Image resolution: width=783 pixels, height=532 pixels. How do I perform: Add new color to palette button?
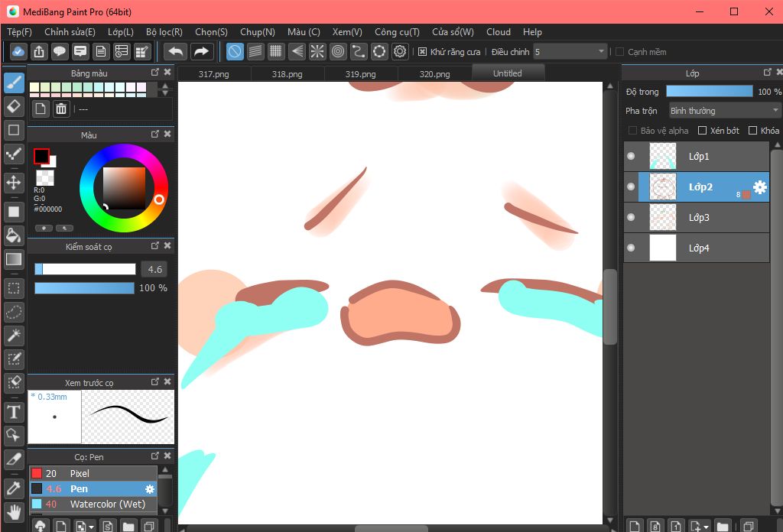point(41,109)
